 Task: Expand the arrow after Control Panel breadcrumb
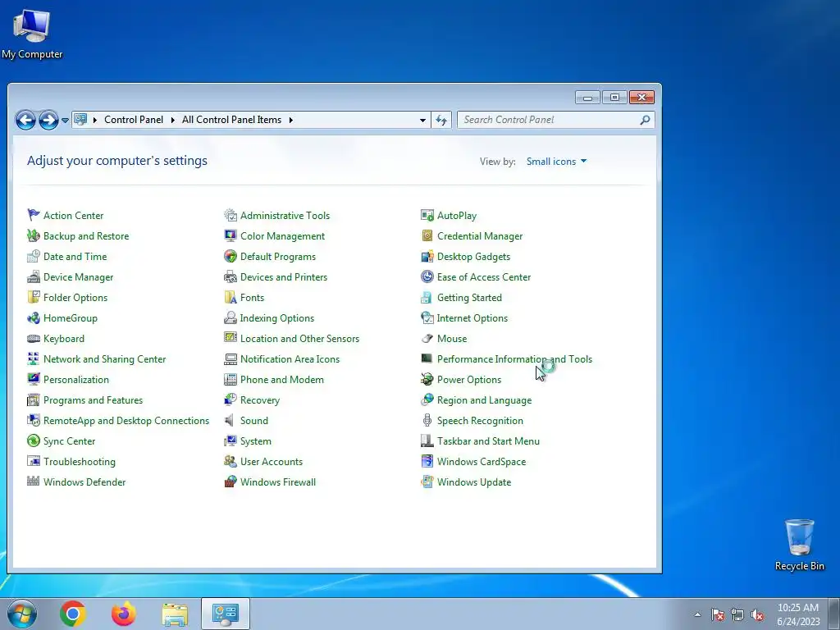pyautogui.click(x=172, y=120)
